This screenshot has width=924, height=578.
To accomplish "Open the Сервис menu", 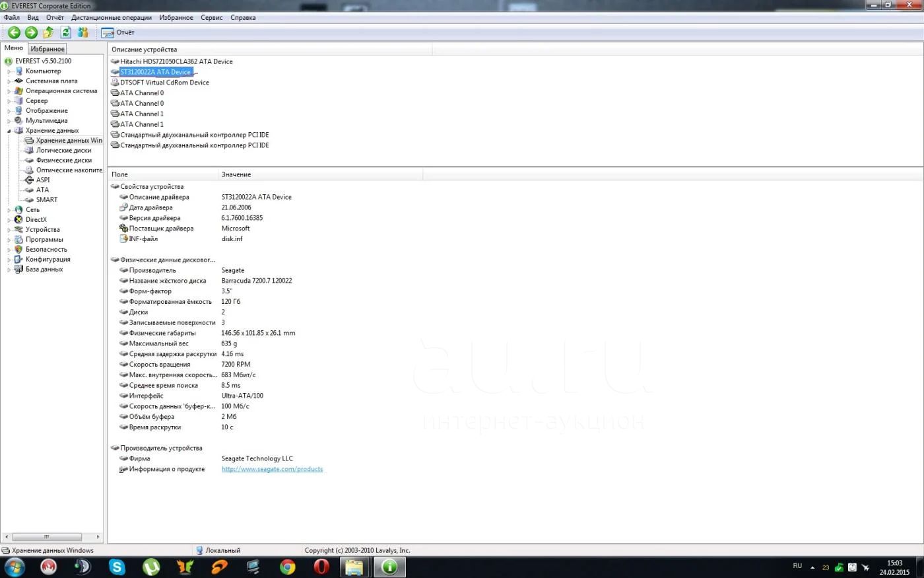I will (x=212, y=18).
